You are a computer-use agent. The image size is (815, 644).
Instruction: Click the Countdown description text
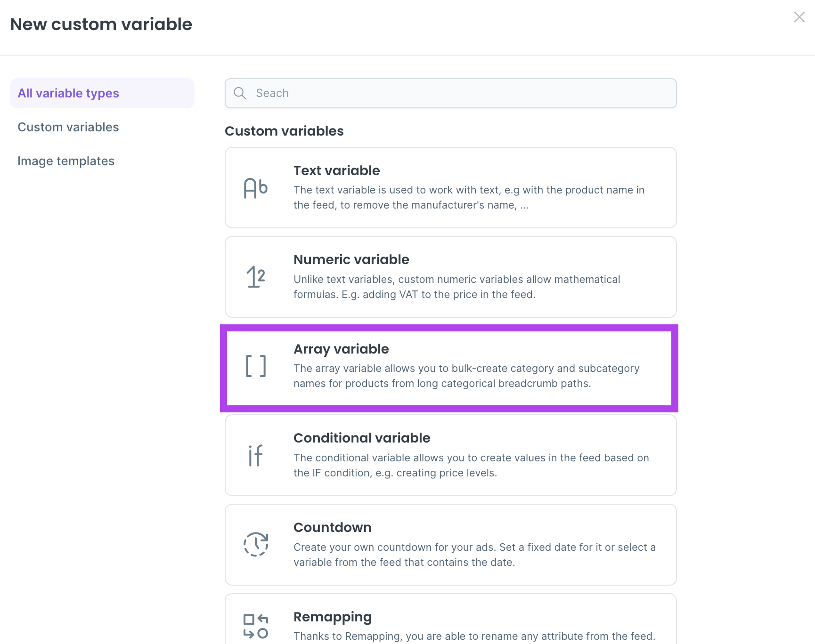(474, 555)
